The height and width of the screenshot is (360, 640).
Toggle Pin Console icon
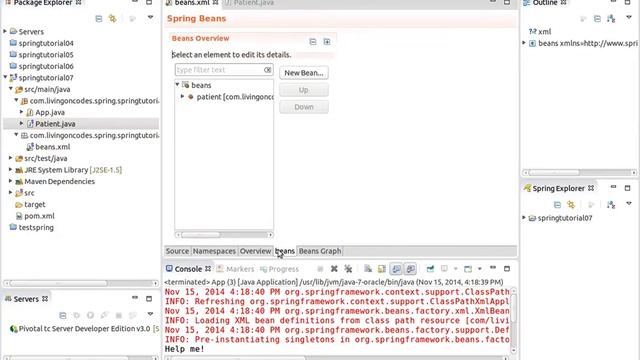point(430,269)
